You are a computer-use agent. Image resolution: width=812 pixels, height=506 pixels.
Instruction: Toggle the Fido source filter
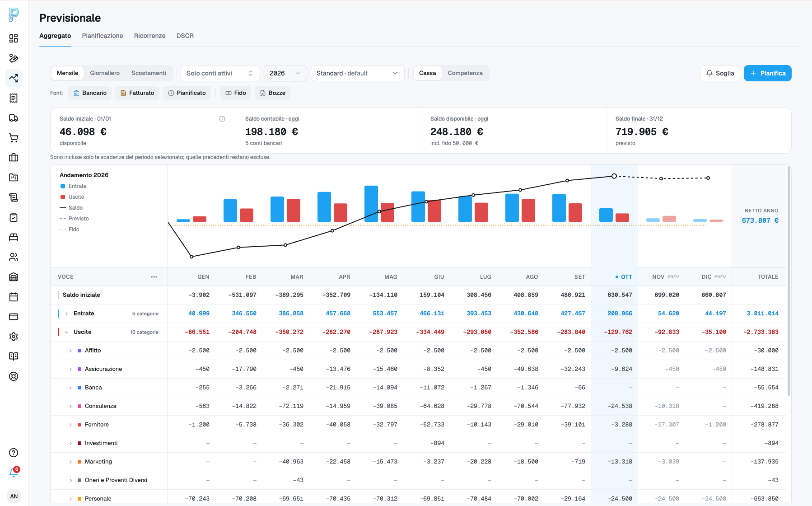point(236,93)
